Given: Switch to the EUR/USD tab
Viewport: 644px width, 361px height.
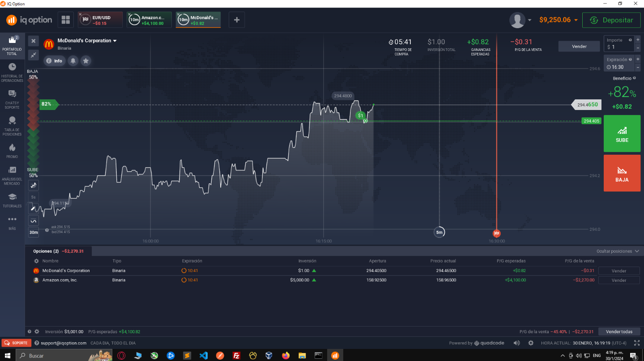Looking at the screenshot, I should click(100, 20).
